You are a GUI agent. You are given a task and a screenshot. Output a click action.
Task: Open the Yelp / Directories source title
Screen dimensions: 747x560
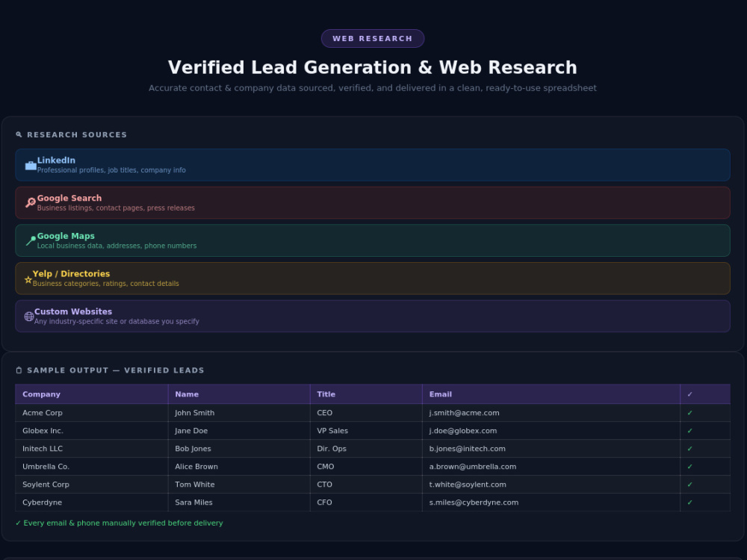(x=71, y=274)
